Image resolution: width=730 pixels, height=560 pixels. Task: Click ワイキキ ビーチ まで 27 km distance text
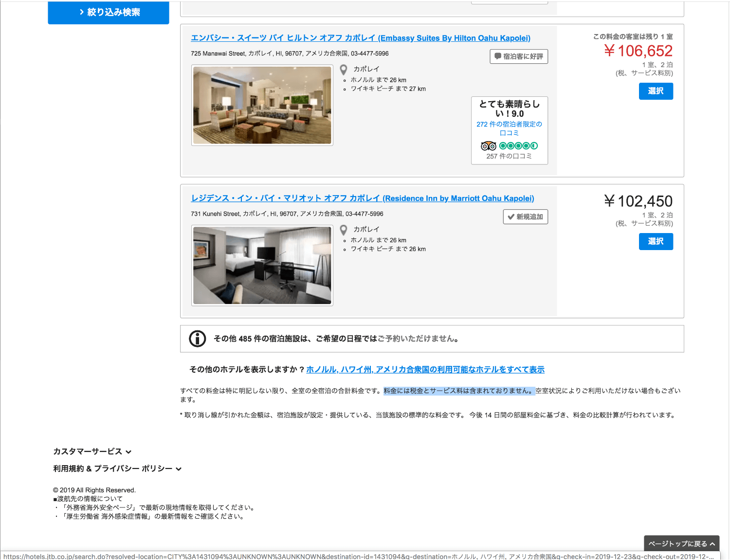pyautogui.click(x=388, y=89)
